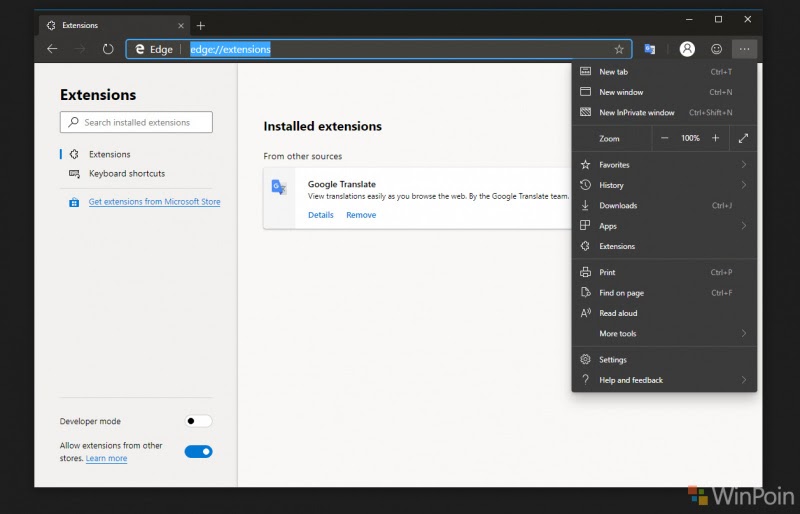This screenshot has width=800, height=514.
Task: Open Favorites submenu
Action: tap(664, 165)
